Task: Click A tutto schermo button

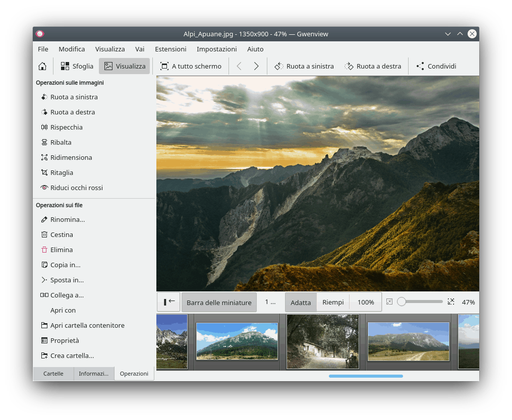Action: [x=191, y=66]
